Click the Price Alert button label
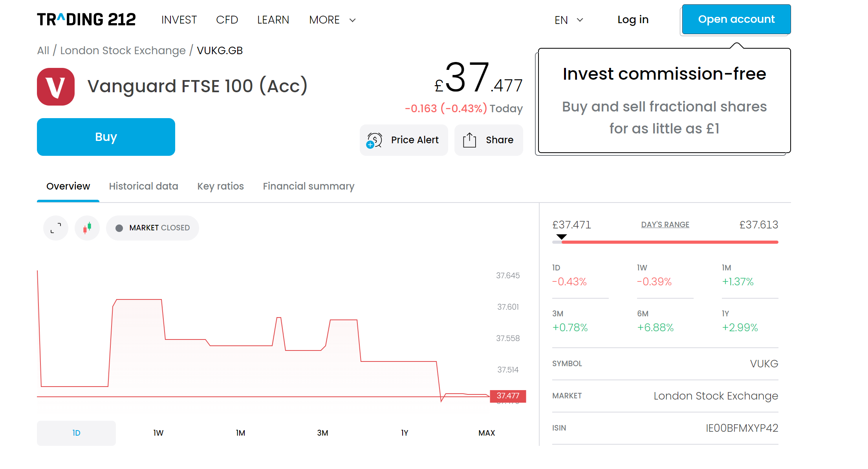Screen dimensions: 868x469 pyautogui.click(x=415, y=140)
